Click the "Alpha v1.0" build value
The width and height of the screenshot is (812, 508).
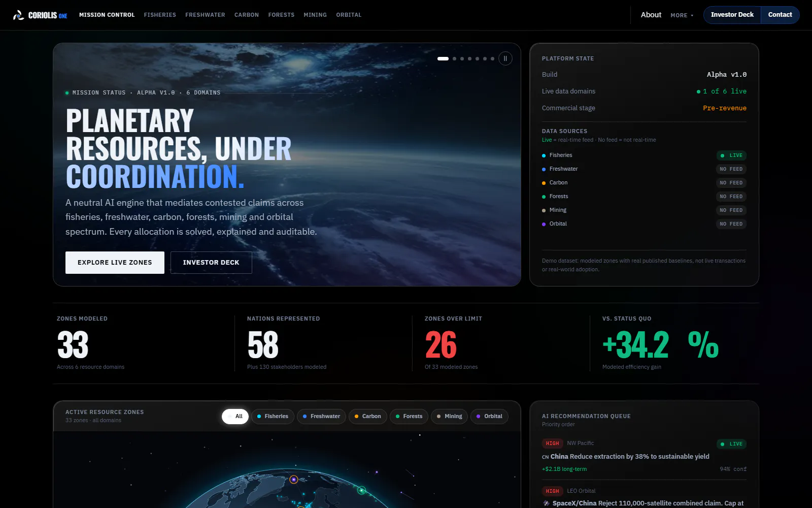(727, 75)
